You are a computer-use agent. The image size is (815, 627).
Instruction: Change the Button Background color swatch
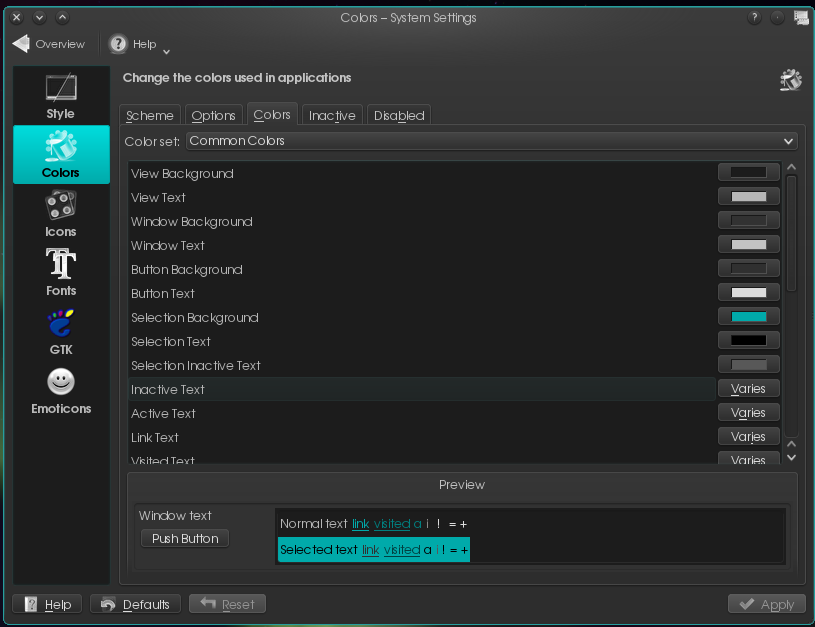coord(748,268)
